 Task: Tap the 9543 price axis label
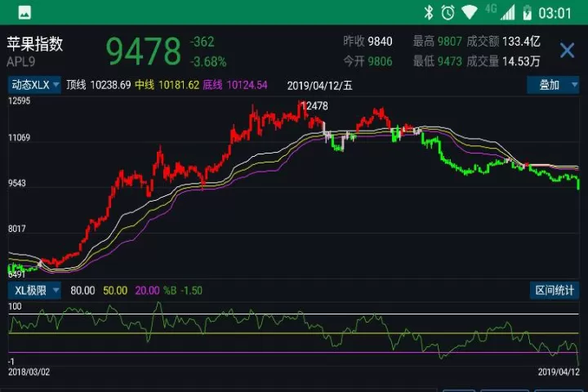pyautogui.click(x=17, y=183)
